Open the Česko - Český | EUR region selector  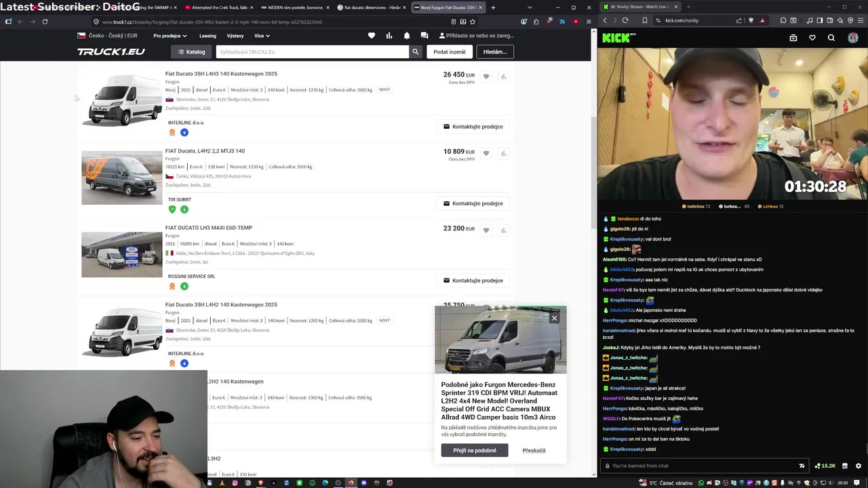coord(107,36)
